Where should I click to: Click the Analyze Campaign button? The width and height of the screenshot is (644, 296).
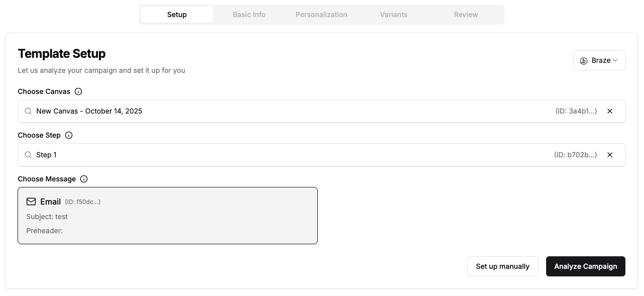click(585, 266)
